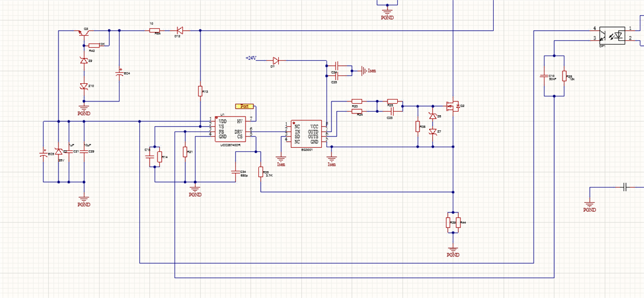The height and width of the screenshot is (298, 644).
Task: Select resistor R25
Action: [x=393, y=101]
